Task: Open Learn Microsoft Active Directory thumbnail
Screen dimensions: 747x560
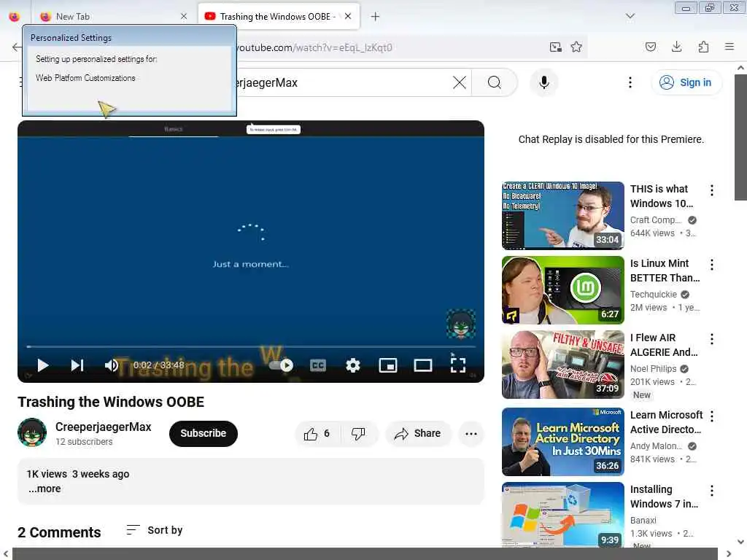Action: [x=562, y=442]
